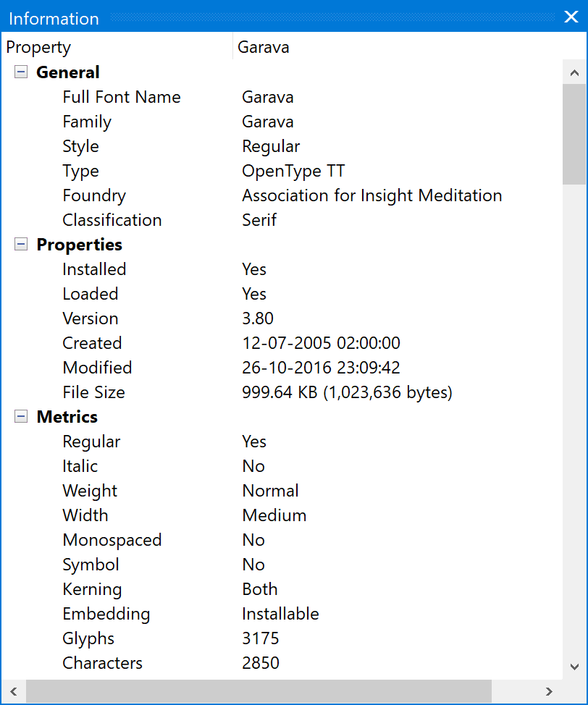Select the Version property label
The width and height of the screenshot is (588, 705).
(90, 318)
